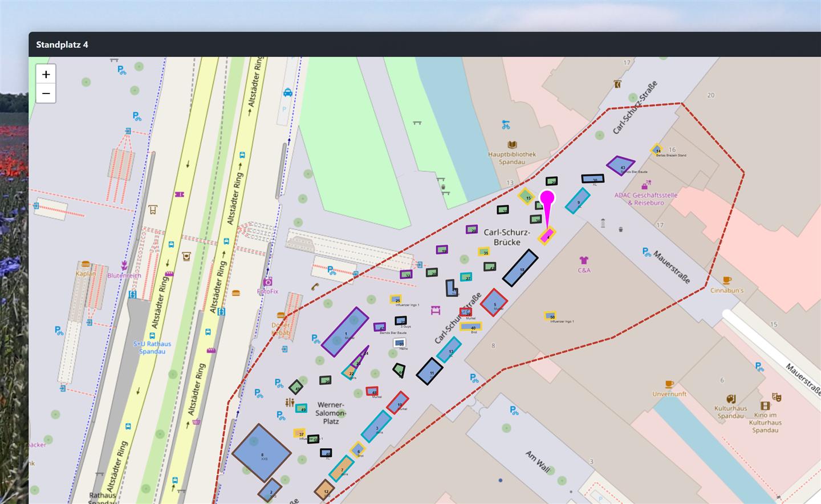The image size is (821, 504).
Task: Select yellow-bordered stall 40 Brot
Action: click(471, 327)
